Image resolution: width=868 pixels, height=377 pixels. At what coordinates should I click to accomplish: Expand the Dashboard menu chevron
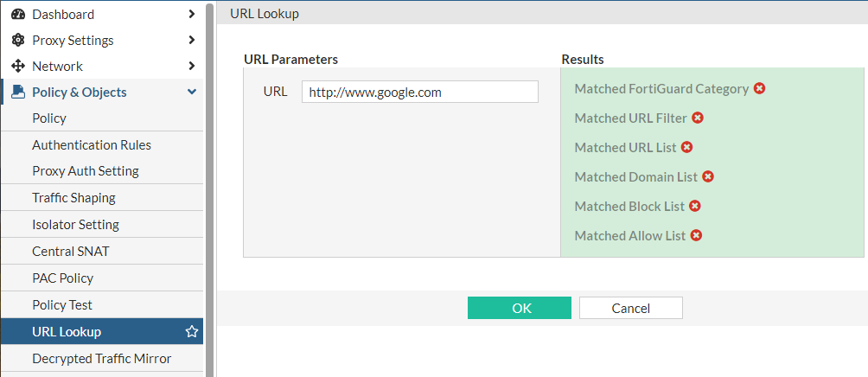coord(191,14)
